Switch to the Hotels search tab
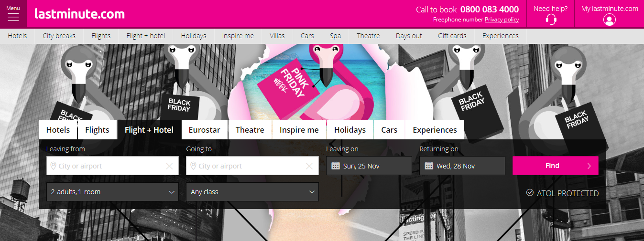The width and height of the screenshot is (644, 241). pos(58,130)
